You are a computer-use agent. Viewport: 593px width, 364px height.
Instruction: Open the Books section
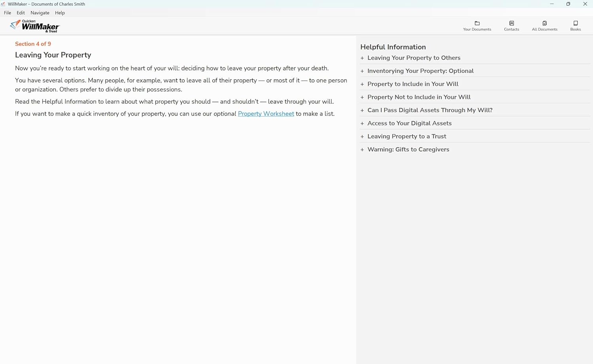(575, 25)
